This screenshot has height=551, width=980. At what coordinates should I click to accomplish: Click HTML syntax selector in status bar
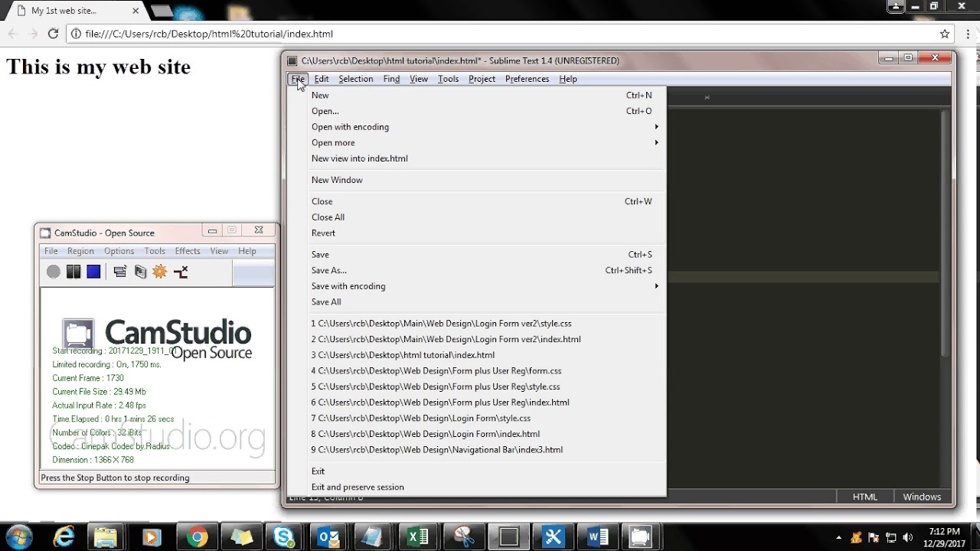[865, 497]
